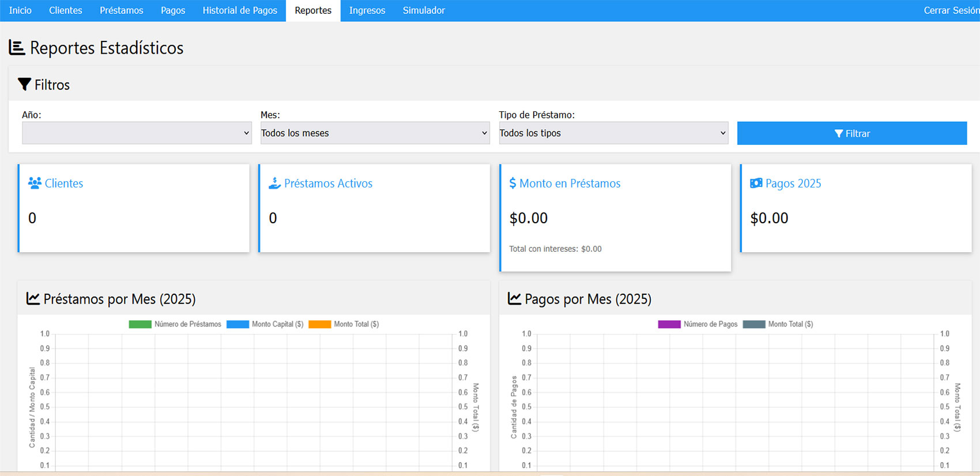980x476 pixels.
Task: Click the users icon on Clientes card
Action: [35, 183]
